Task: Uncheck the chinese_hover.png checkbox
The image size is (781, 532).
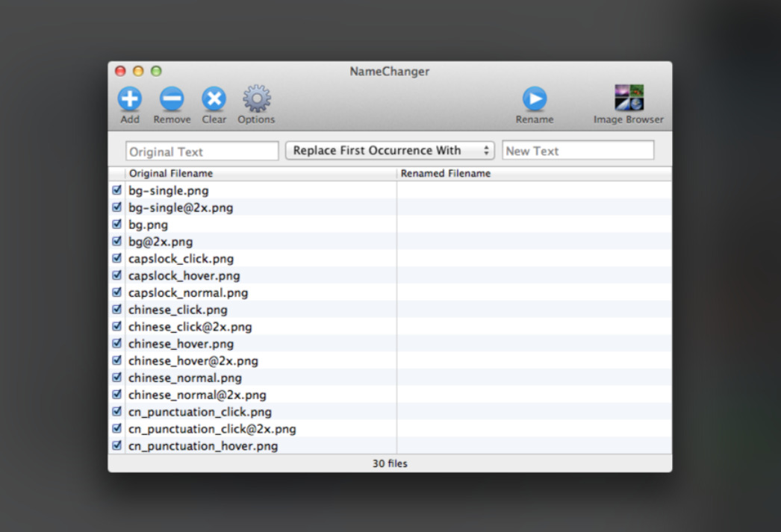Action: [x=117, y=343]
